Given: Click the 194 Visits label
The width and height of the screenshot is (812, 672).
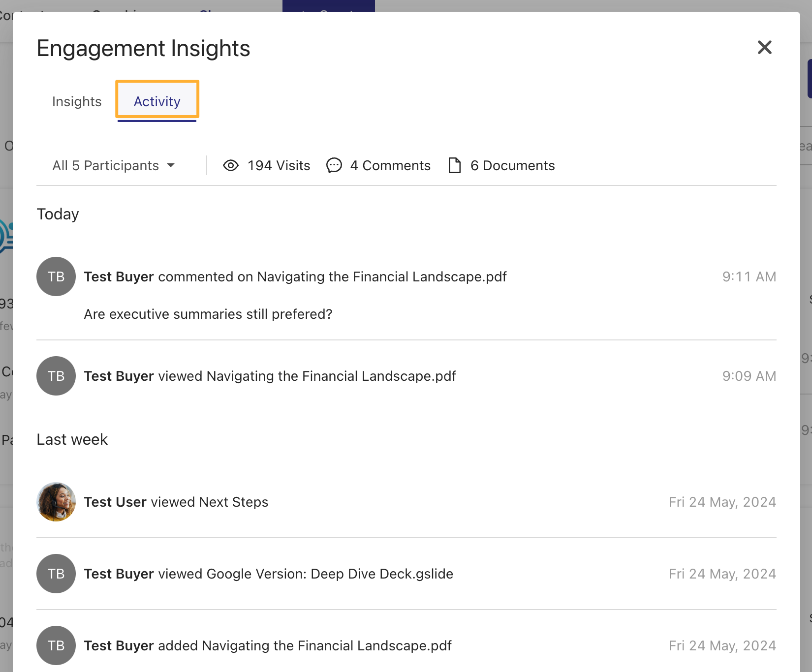Looking at the screenshot, I should (279, 166).
